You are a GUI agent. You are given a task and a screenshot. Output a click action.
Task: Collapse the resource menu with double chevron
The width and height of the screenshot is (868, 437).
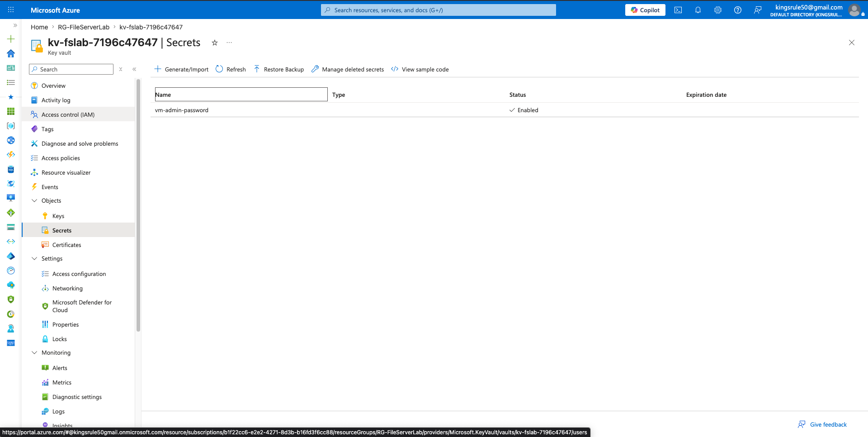coord(134,69)
